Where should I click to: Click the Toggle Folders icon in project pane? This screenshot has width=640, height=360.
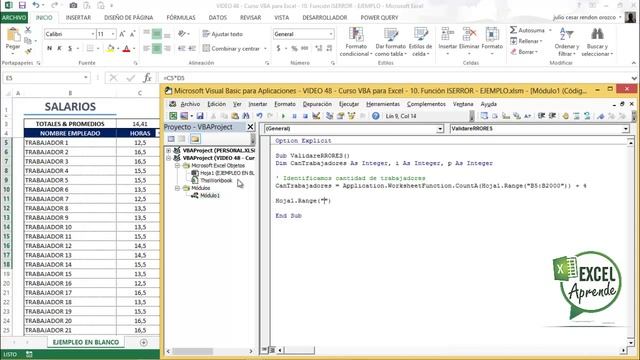195,139
